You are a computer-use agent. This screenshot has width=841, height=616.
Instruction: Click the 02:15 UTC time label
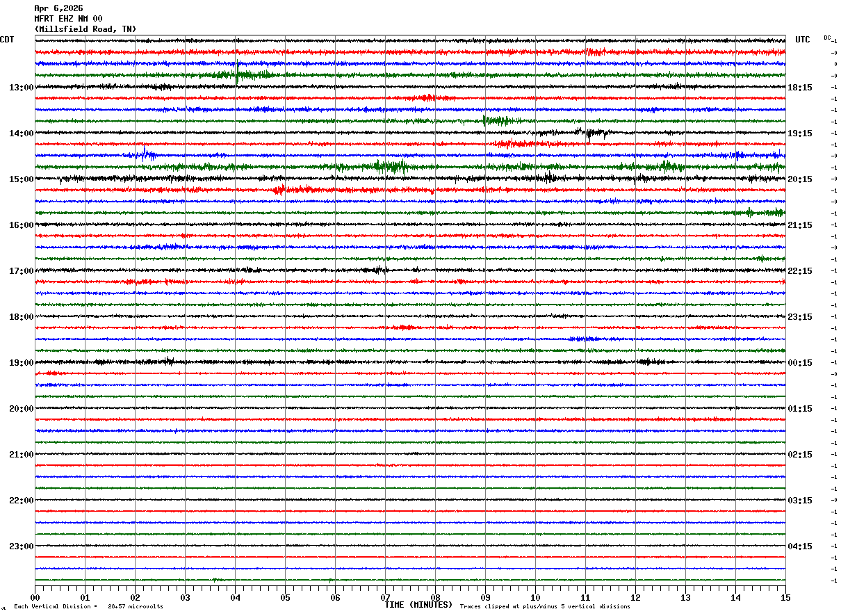(x=800, y=454)
